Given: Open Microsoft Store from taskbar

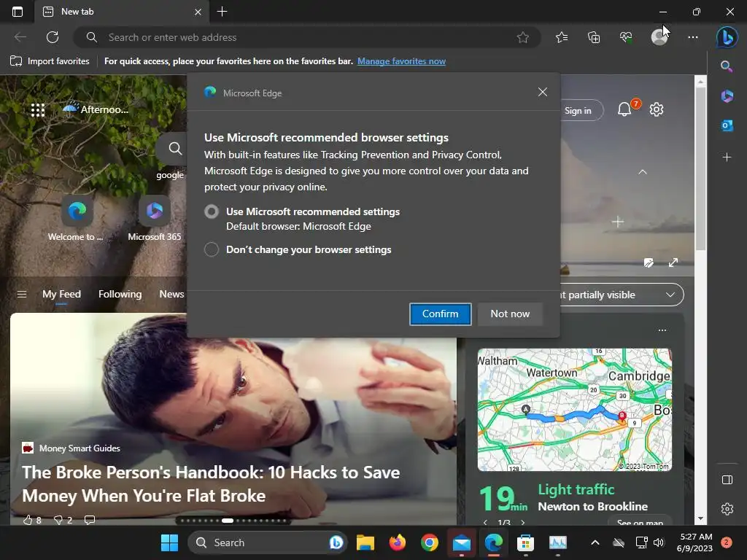Looking at the screenshot, I should tap(525, 542).
